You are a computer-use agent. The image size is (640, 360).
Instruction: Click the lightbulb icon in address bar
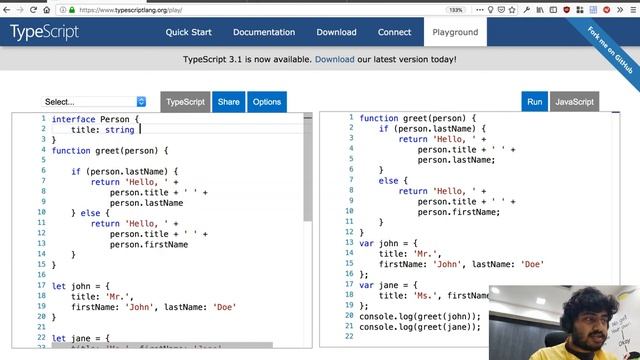tap(490, 10)
